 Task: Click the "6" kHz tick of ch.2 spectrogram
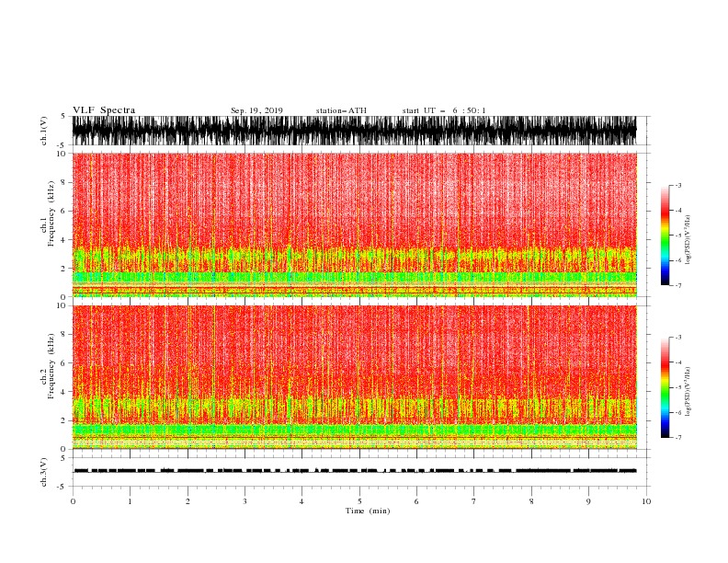(63, 363)
